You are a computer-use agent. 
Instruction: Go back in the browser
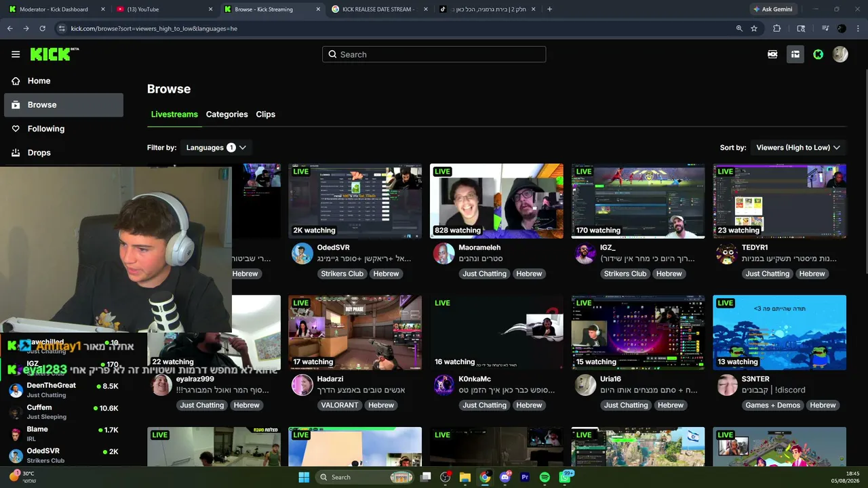click(9, 28)
